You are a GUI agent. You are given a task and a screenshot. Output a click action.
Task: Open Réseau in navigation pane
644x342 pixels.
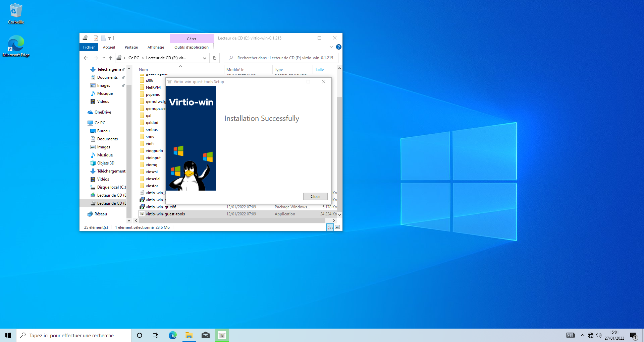[98, 214]
